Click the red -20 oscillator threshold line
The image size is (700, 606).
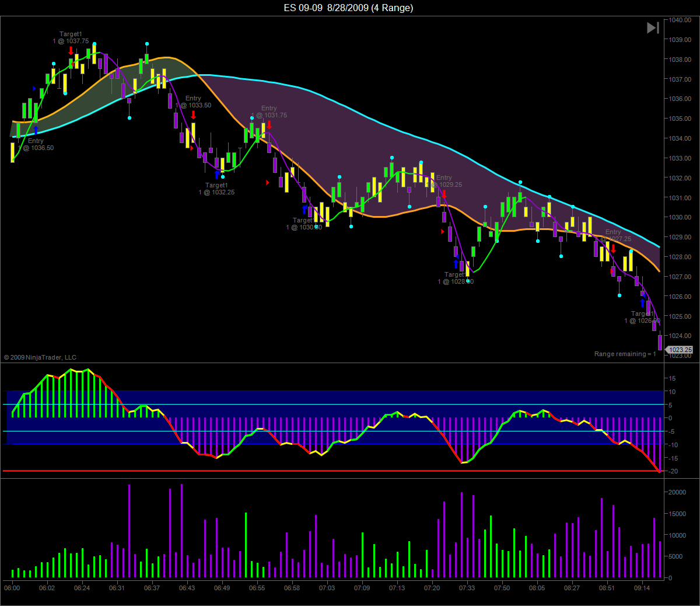point(332,471)
